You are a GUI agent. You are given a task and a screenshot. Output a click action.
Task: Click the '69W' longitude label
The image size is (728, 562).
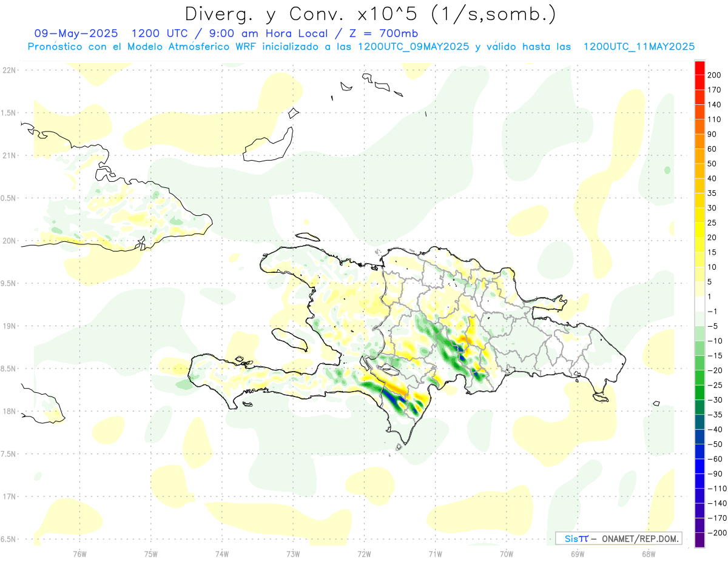point(578,554)
